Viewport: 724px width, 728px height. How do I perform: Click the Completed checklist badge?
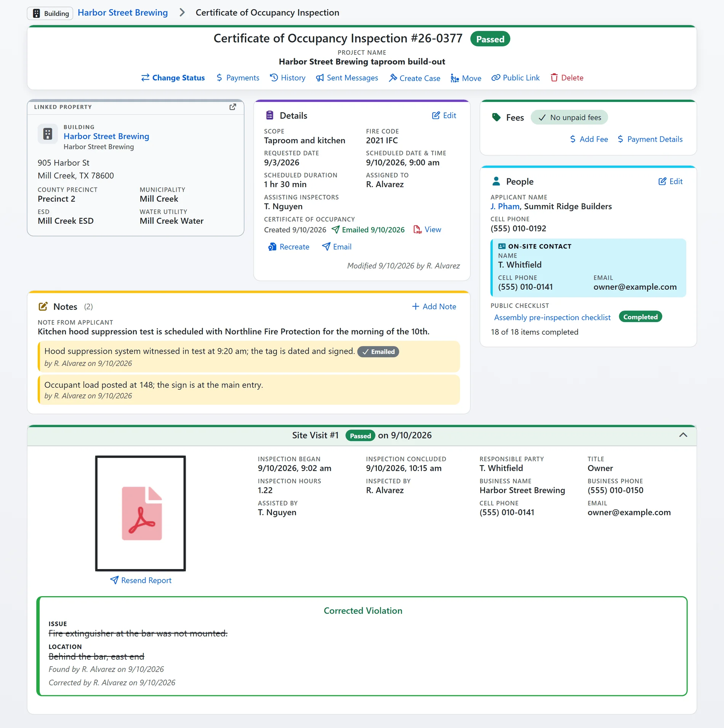point(641,317)
